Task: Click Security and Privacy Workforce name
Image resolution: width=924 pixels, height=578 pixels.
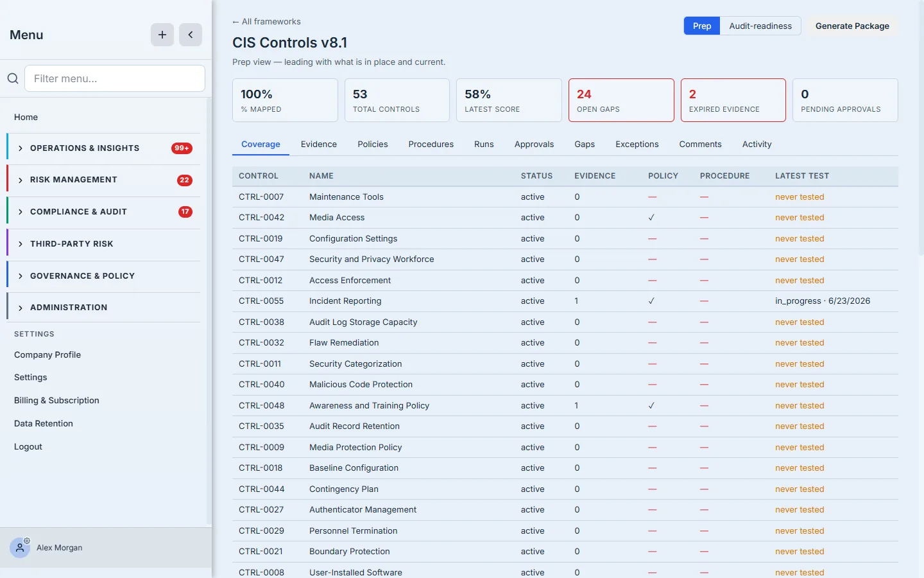Action: [x=372, y=259]
